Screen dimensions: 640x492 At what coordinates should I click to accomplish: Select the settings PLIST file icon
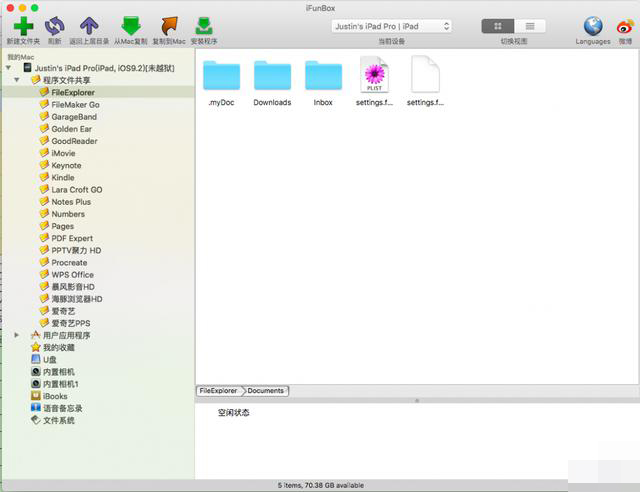(x=374, y=76)
